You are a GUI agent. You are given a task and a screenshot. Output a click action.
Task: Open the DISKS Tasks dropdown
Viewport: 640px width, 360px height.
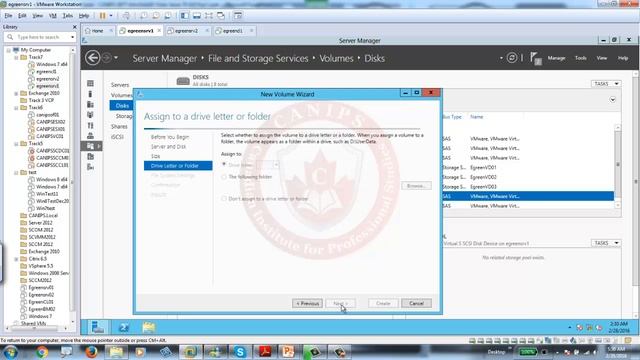click(606, 84)
